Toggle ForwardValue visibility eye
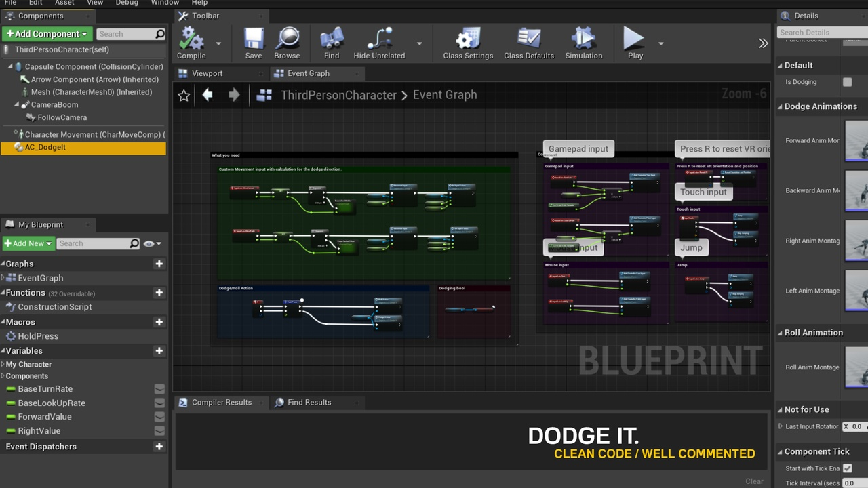868x488 pixels. 159,417
